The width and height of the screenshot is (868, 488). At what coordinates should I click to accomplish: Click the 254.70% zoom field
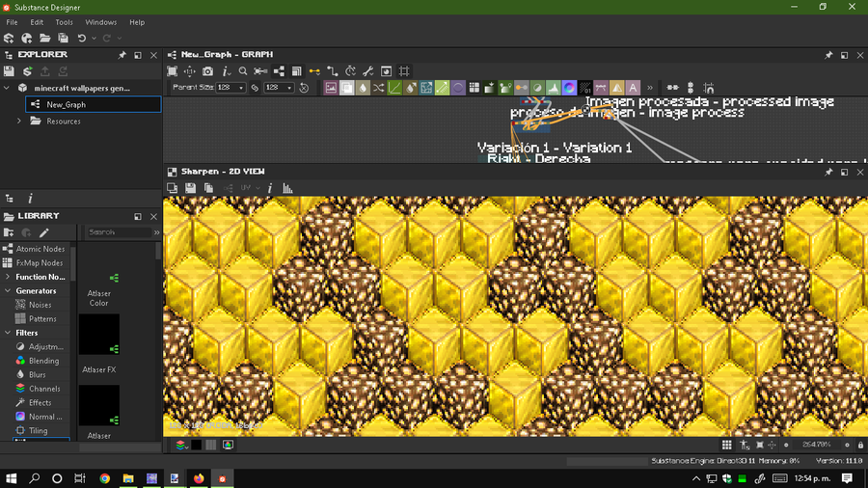pos(816,445)
